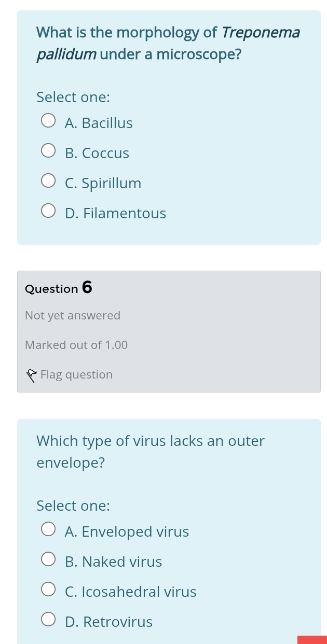Image resolution: width=327 pixels, height=644 pixels.
Task: Select option B. Coccus
Action: [48, 150]
